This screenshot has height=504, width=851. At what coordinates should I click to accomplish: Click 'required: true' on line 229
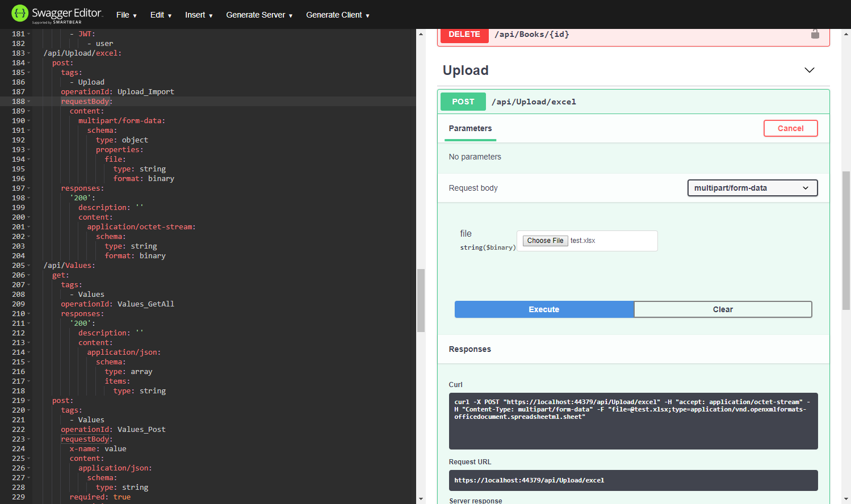pyautogui.click(x=100, y=497)
